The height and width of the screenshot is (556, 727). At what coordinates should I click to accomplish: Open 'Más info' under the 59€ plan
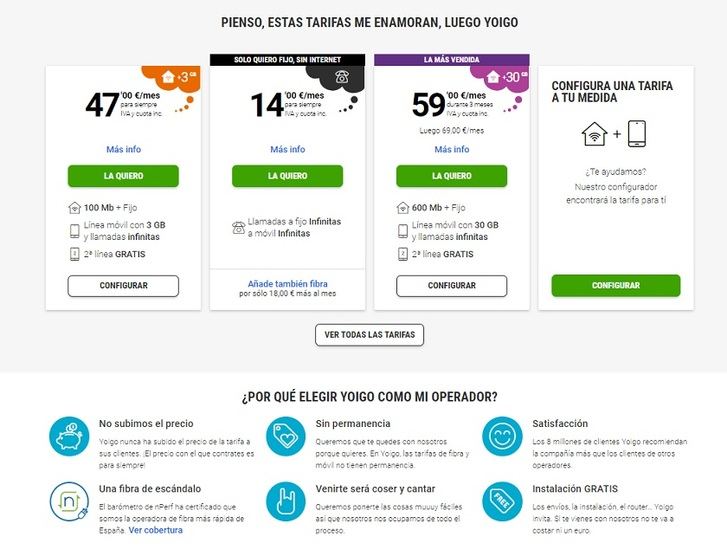tap(451, 150)
